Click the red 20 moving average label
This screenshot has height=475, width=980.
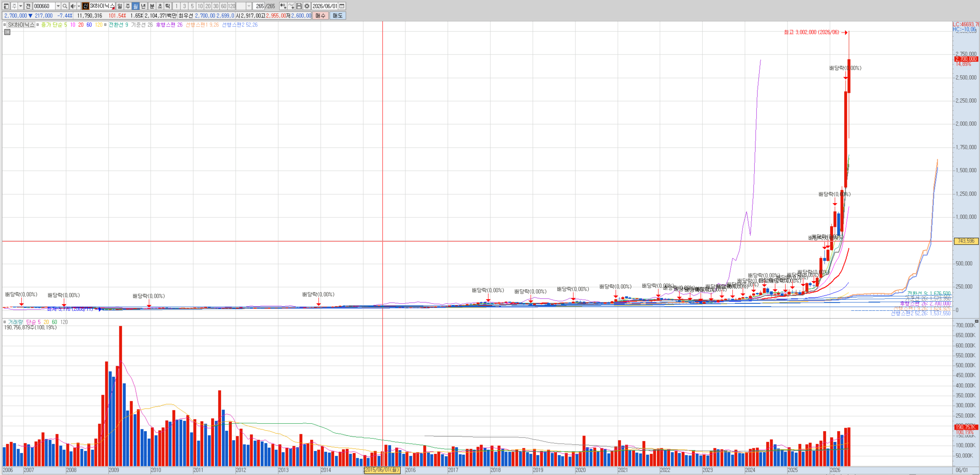(x=81, y=25)
